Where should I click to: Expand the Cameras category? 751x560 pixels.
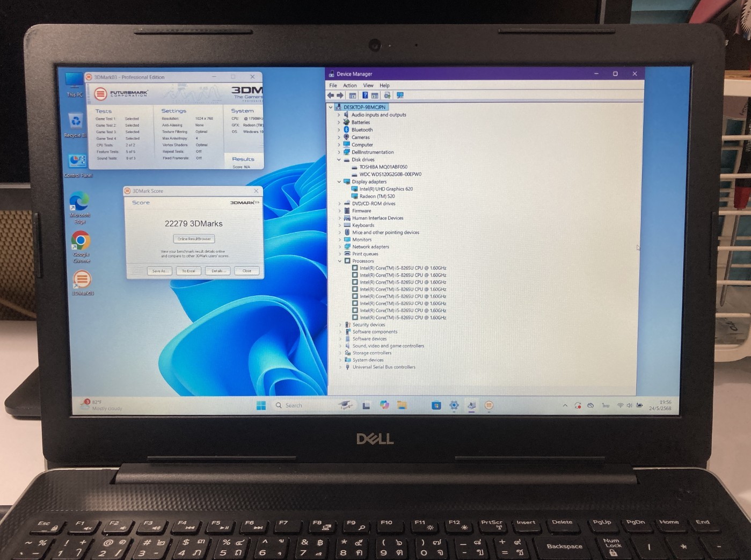click(339, 137)
